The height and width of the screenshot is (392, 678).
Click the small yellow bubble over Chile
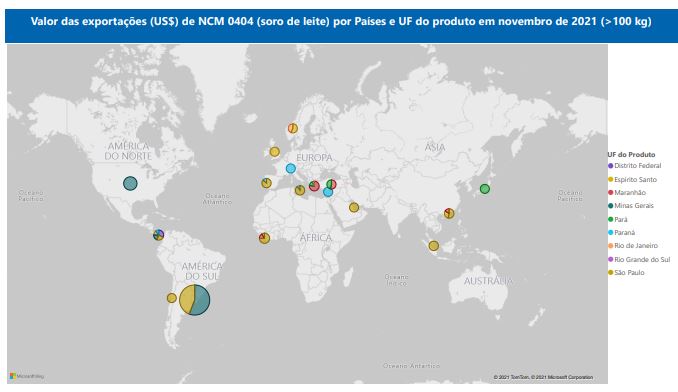click(172, 298)
